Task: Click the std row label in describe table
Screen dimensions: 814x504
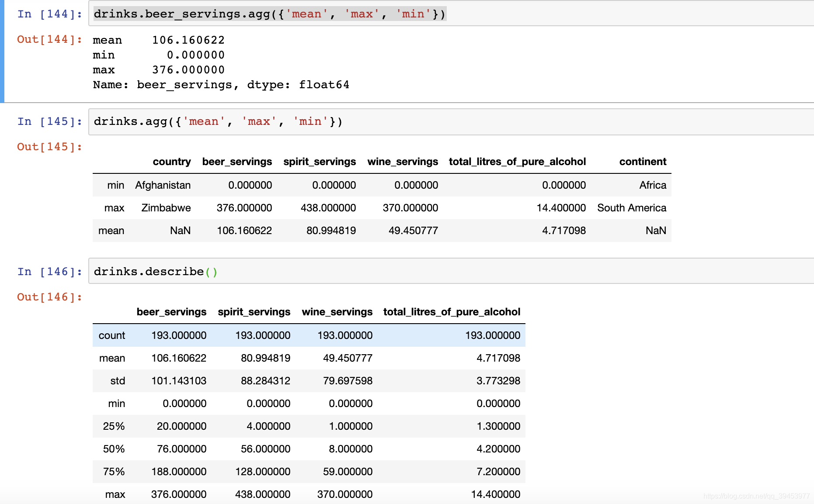Action: [x=118, y=381]
